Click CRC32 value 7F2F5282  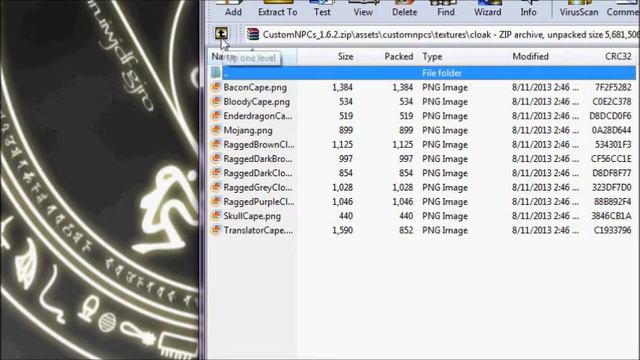(613, 87)
